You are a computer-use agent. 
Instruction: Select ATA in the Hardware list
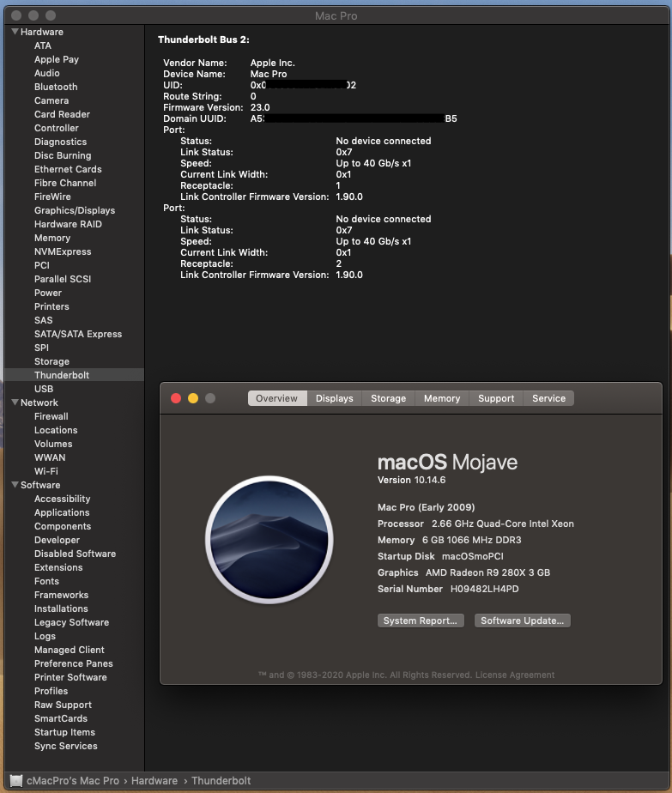(43, 45)
